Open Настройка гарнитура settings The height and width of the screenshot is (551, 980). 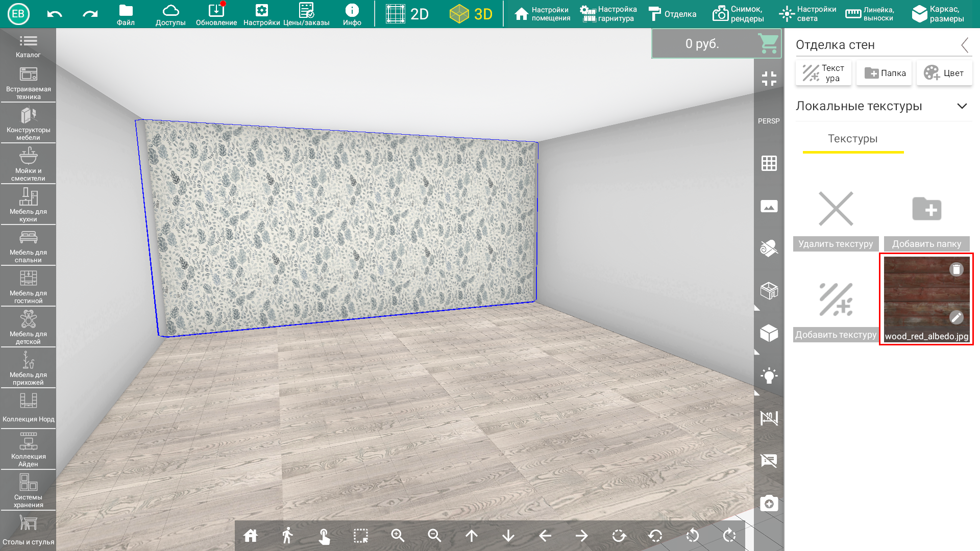coord(608,14)
